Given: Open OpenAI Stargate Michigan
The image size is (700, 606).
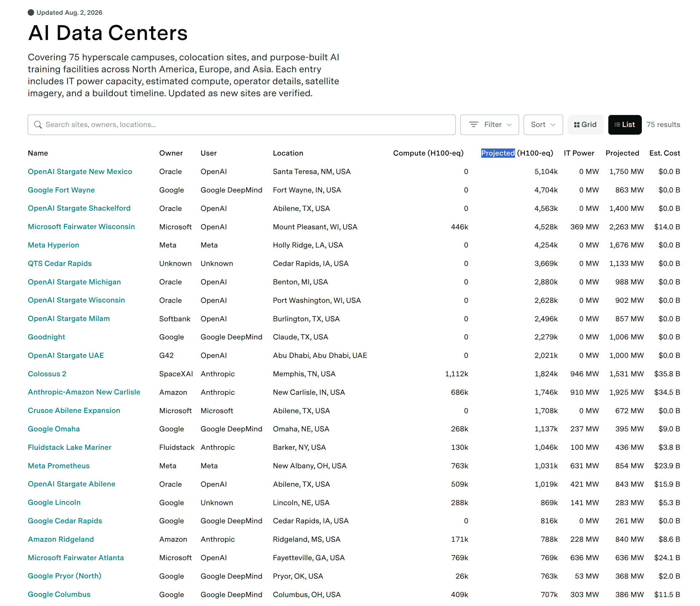Looking at the screenshot, I should click(x=74, y=282).
